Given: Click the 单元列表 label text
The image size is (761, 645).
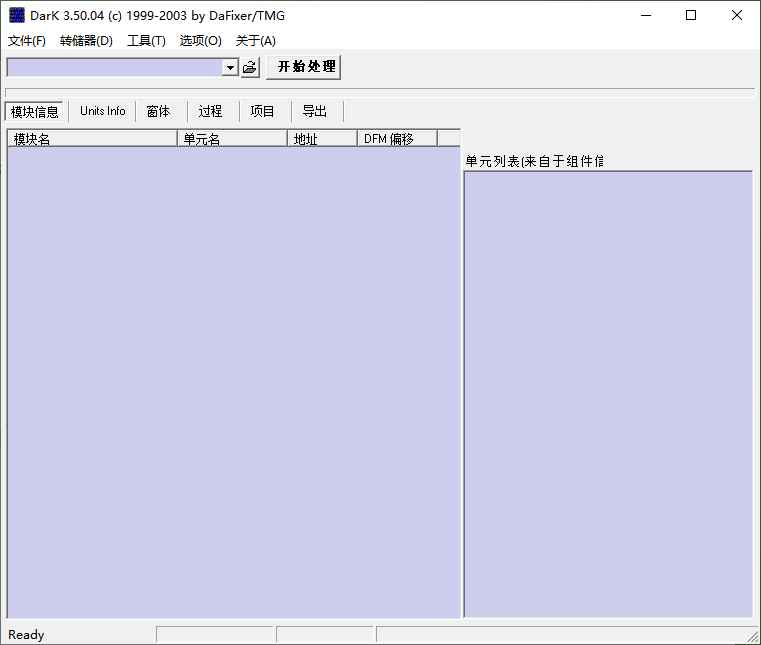Looking at the screenshot, I should point(534,161).
